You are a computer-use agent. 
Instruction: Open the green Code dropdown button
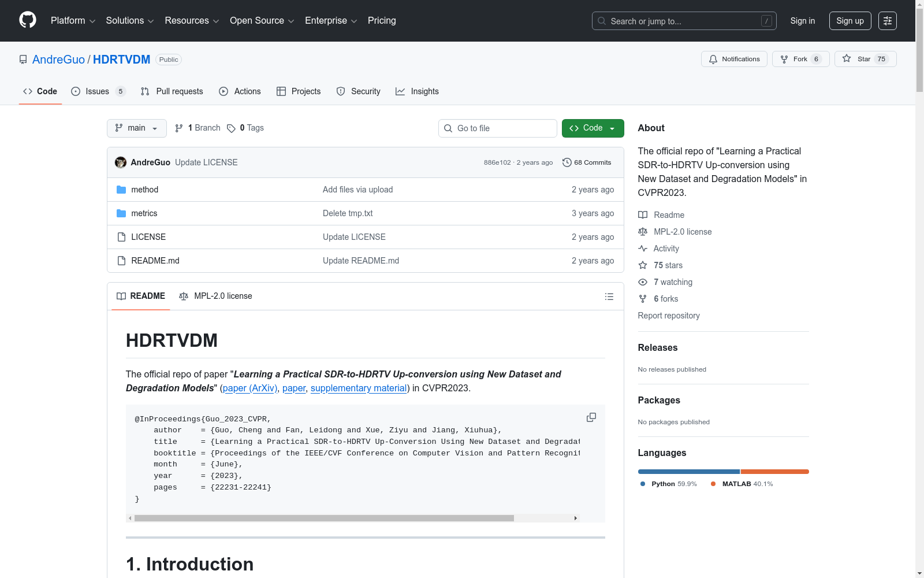pos(593,128)
